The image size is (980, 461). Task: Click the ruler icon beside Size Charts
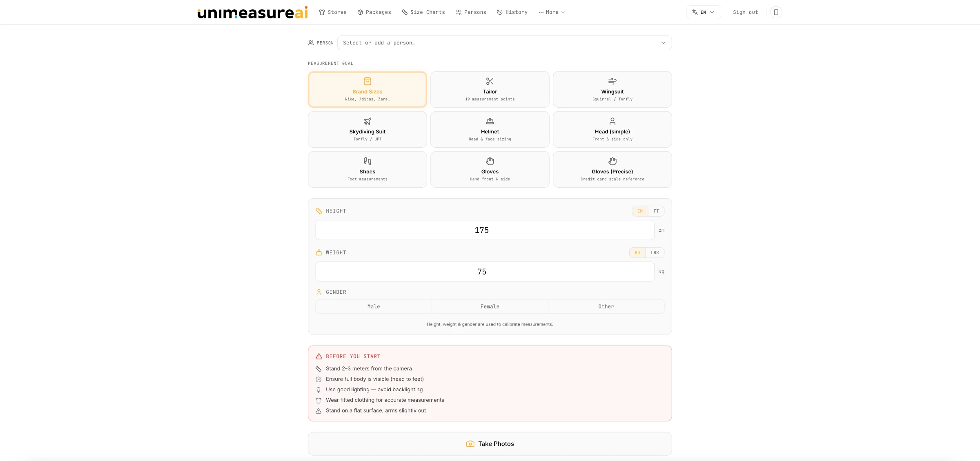coord(405,12)
